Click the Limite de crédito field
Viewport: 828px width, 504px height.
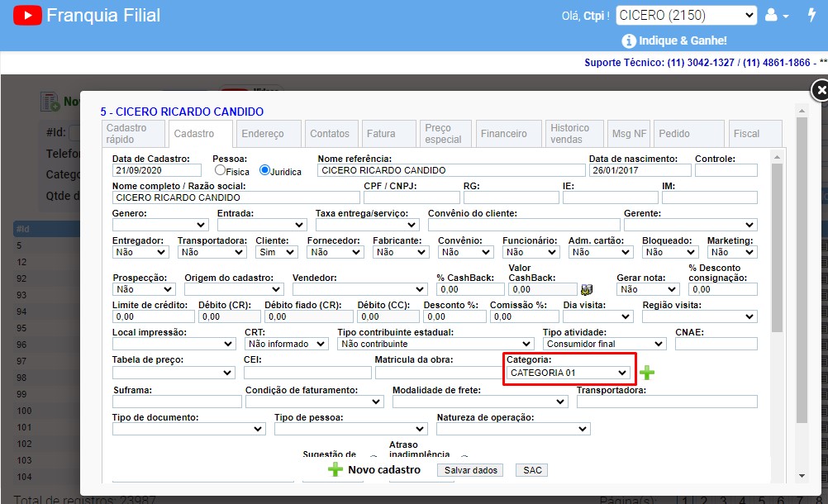click(154, 316)
